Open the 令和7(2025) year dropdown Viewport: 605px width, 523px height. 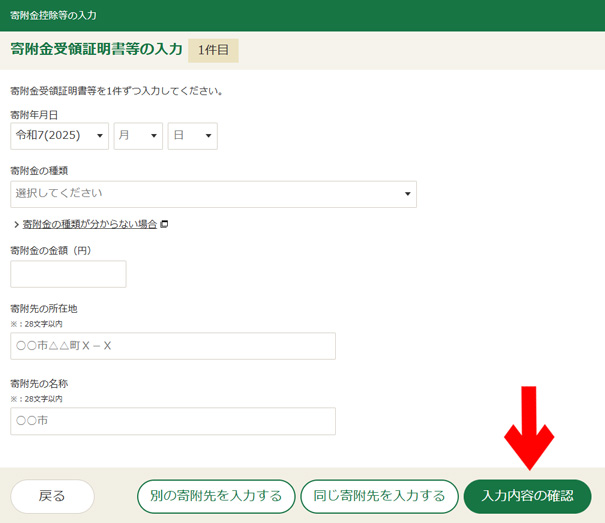59,136
